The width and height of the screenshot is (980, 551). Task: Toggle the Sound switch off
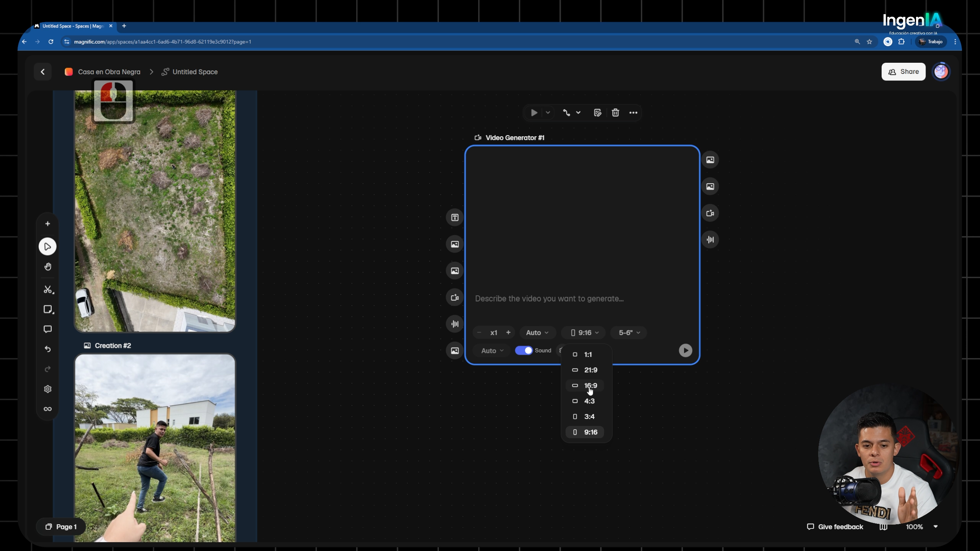[x=524, y=350]
